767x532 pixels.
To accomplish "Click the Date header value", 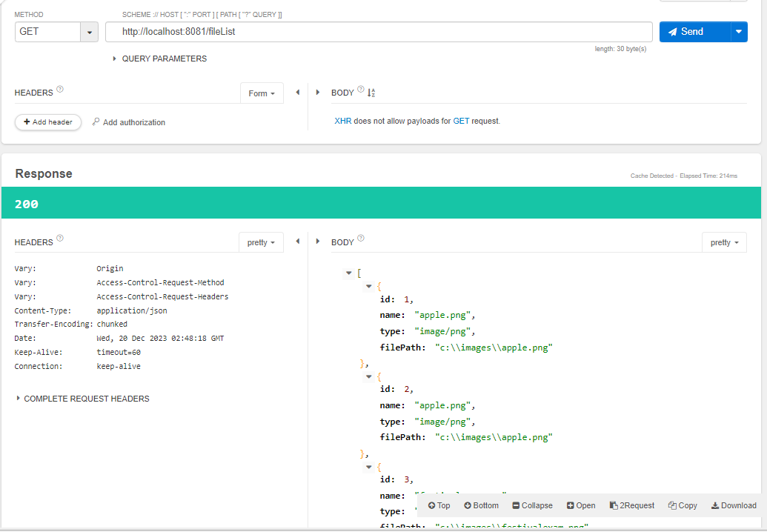I will point(161,339).
